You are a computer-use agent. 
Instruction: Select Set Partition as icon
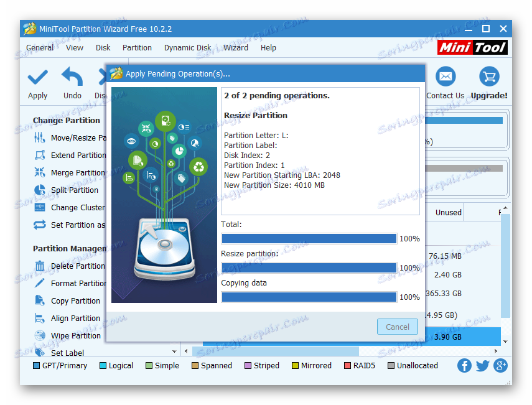[40, 225]
